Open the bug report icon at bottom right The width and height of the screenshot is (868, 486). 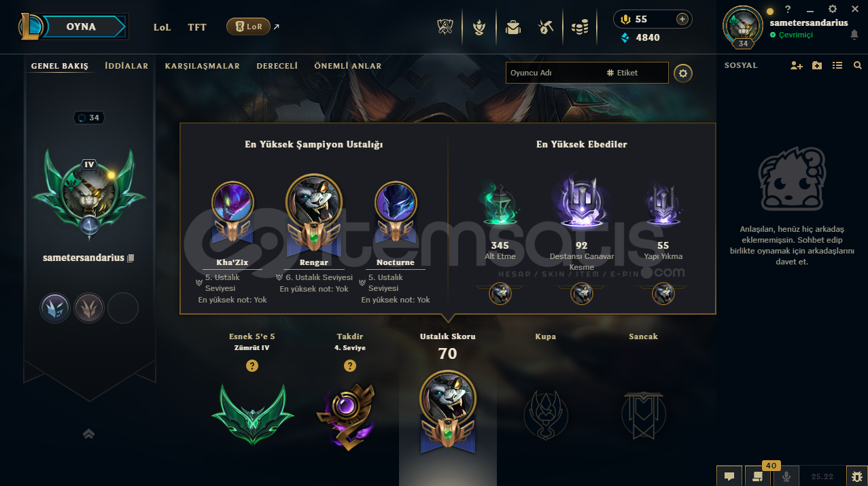click(x=856, y=476)
